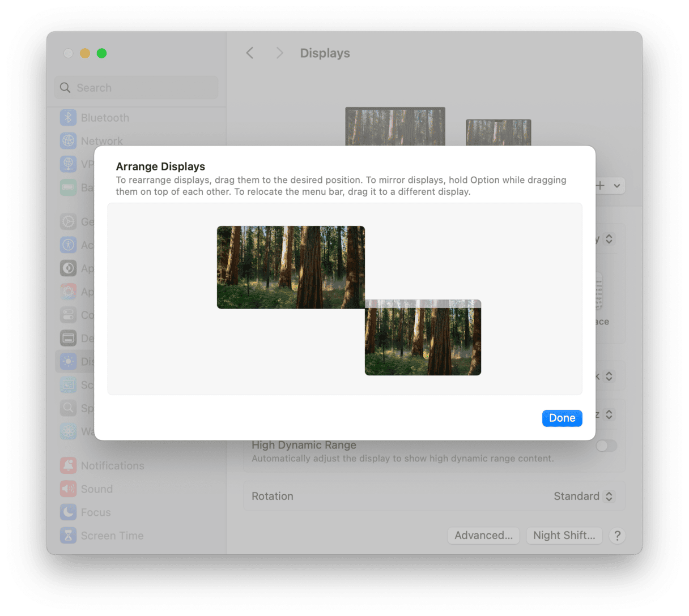Click Done to close Arrange Displays
The width and height of the screenshot is (689, 616).
click(562, 418)
